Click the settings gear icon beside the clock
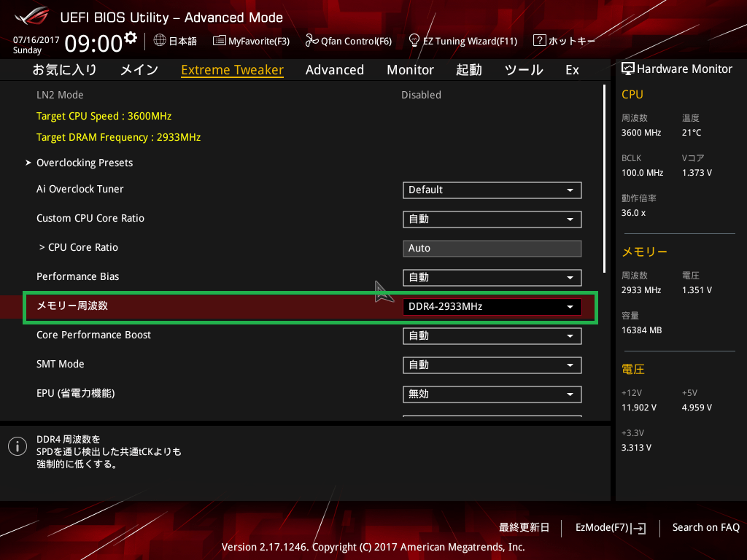The width and height of the screenshot is (747, 560). pyautogui.click(x=131, y=38)
